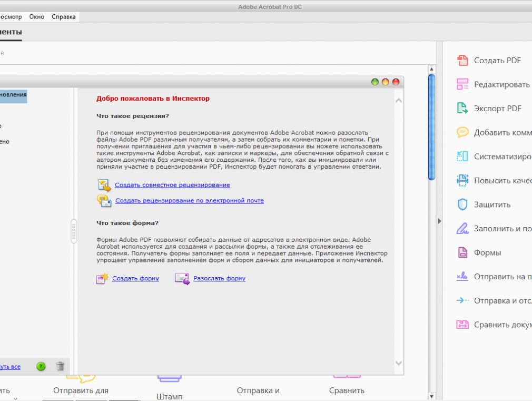This screenshot has height=401, width=532.
Task: Open the Создать PDF tool icon
Action: pyautogui.click(x=462, y=61)
